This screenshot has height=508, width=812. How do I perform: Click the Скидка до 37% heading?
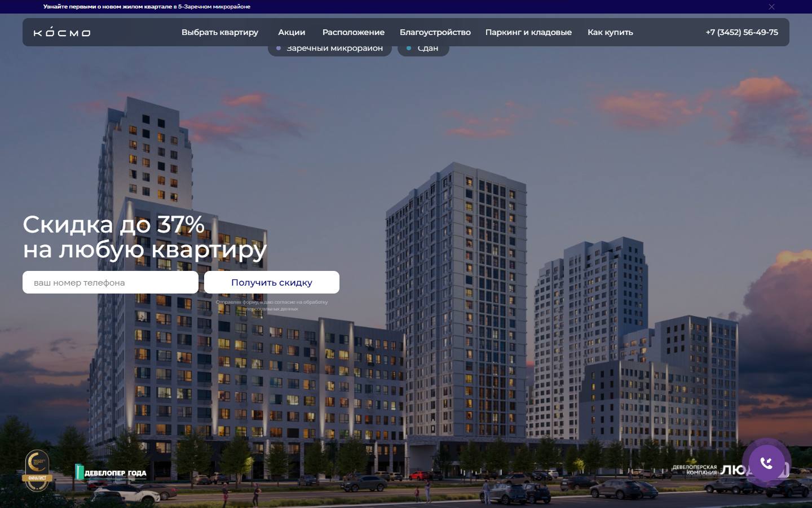coord(144,237)
